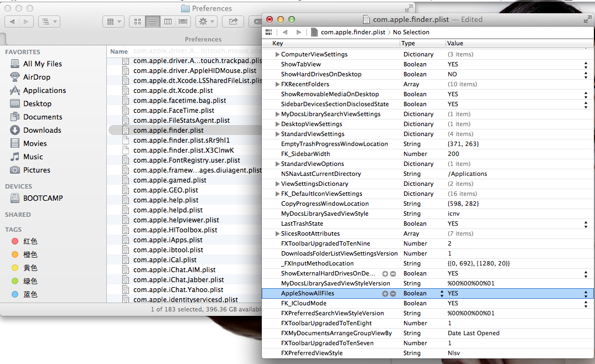Toggle ShowExternalHardDrivesOnDesktop value stepper
The height and width of the screenshot is (364, 595).
click(586, 273)
